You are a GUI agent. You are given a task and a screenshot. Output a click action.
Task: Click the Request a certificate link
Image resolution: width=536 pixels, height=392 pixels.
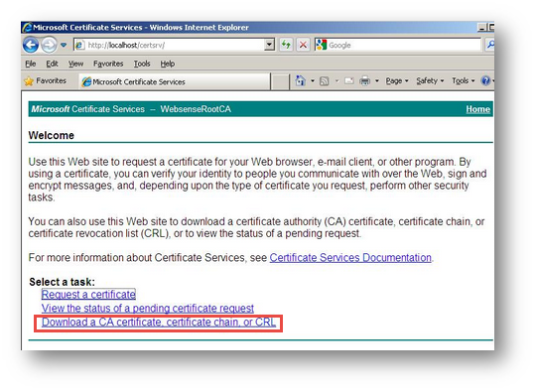coord(88,295)
